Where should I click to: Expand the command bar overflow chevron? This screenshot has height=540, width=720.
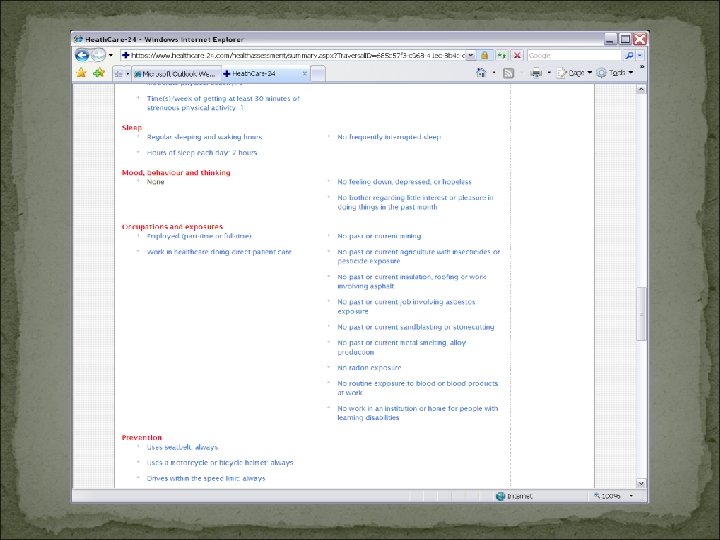point(642,68)
